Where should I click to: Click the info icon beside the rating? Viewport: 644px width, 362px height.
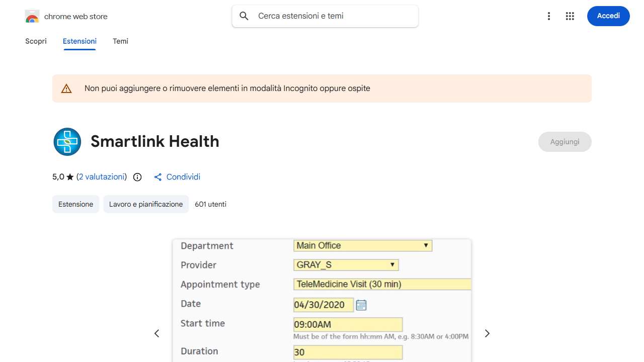pyautogui.click(x=137, y=177)
